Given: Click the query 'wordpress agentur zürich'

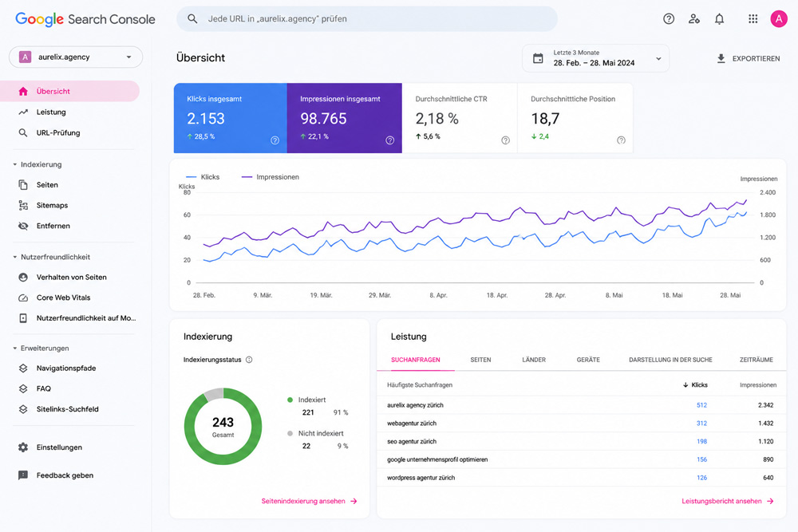Looking at the screenshot, I should pyautogui.click(x=421, y=478).
